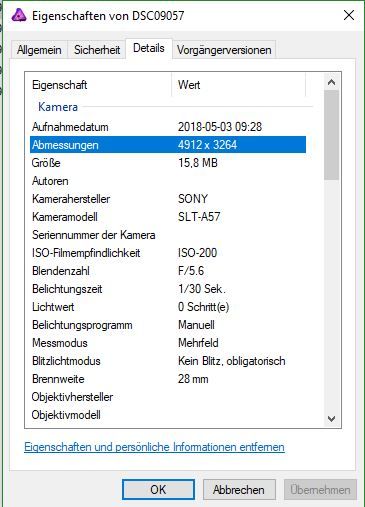Image resolution: width=365 pixels, height=507 pixels.
Task: Click the Affinity Photo icon in title bar
Action: pos(19,15)
